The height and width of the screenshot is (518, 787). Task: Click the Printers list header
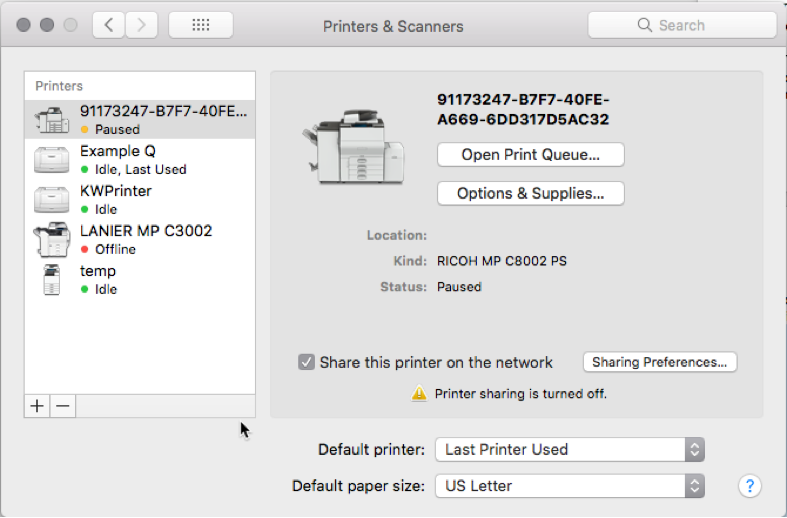click(x=59, y=86)
